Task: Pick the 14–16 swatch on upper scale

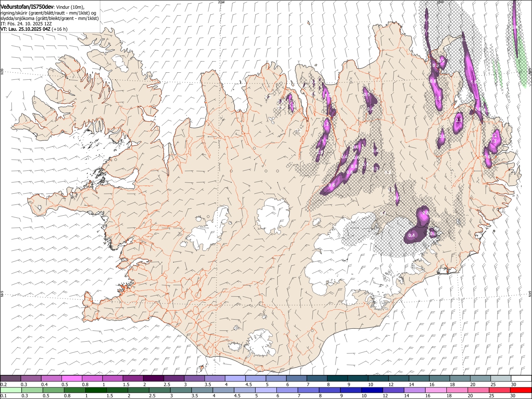Action: (419, 378)
